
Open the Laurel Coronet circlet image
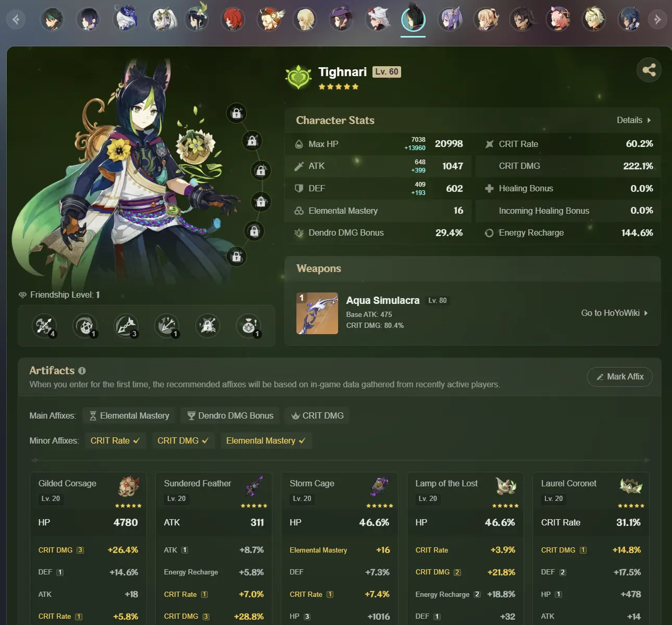(631, 486)
